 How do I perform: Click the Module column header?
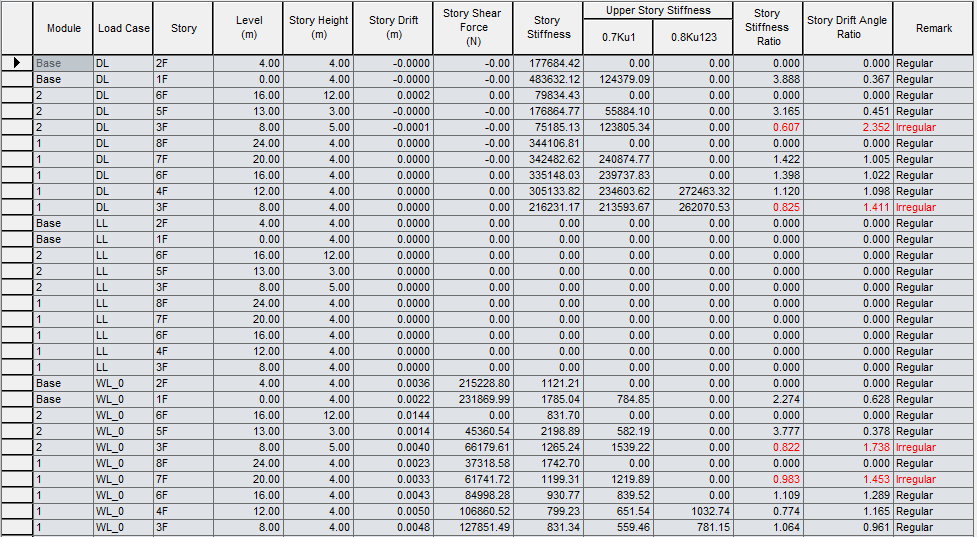[64, 28]
